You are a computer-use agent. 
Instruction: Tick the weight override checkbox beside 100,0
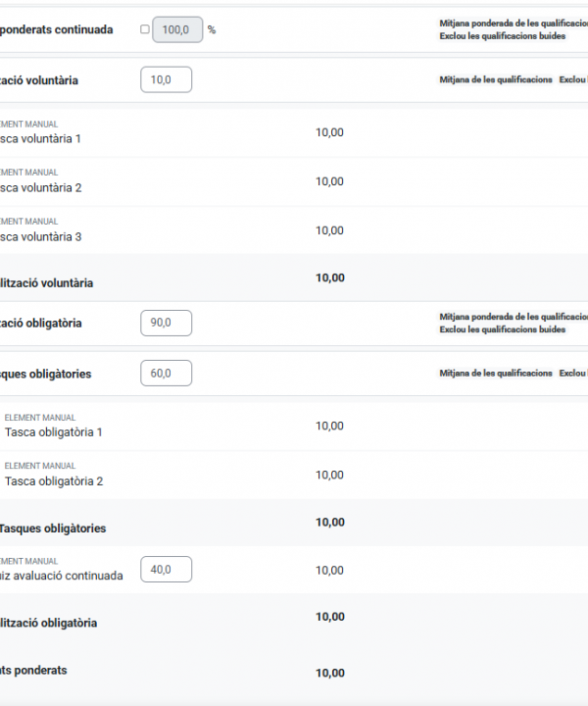tap(145, 29)
